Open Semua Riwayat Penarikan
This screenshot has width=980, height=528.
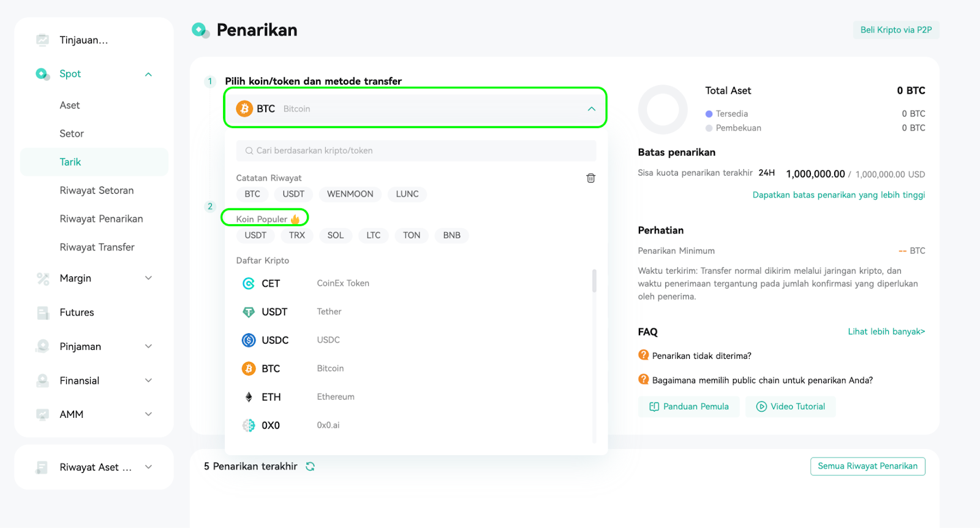click(x=868, y=466)
